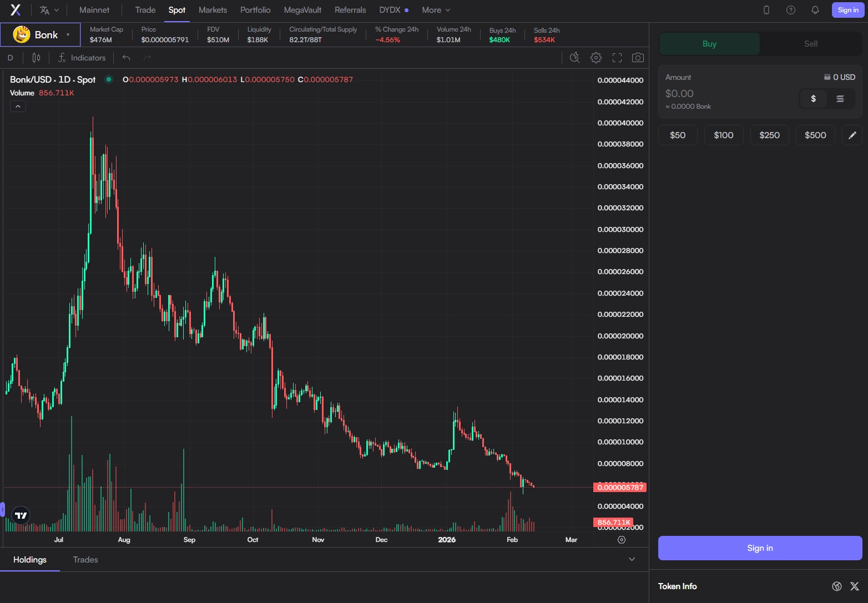The width and height of the screenshot is (868, 603).
Task: Click the Sells 24h $534K value
Action: (544, 40)
